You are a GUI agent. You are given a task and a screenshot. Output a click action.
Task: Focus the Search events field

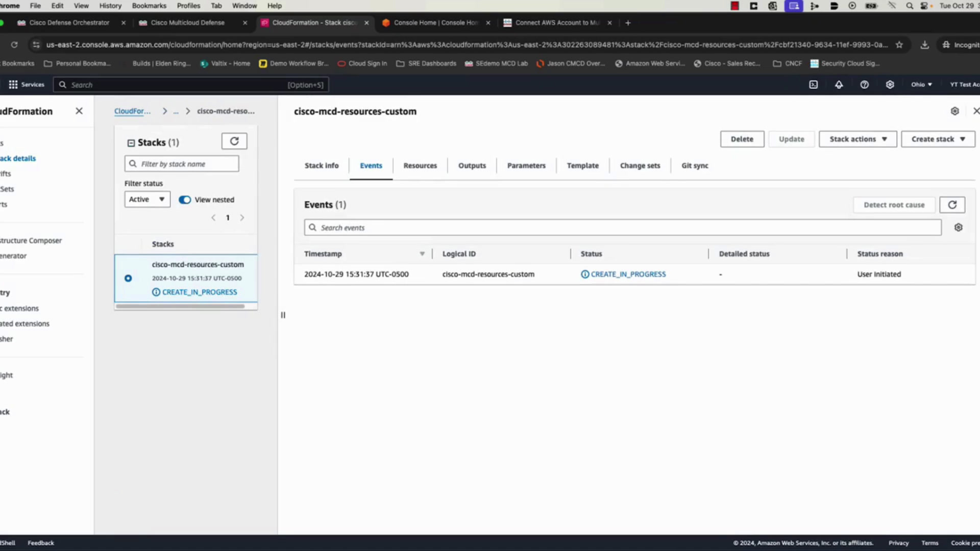tap(623, 228)
